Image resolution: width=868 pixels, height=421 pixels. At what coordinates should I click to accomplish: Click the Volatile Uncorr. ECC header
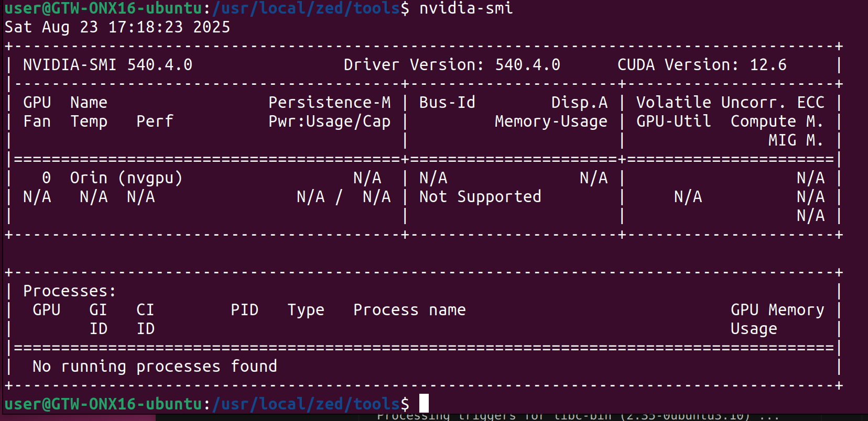tap(730, 103)
